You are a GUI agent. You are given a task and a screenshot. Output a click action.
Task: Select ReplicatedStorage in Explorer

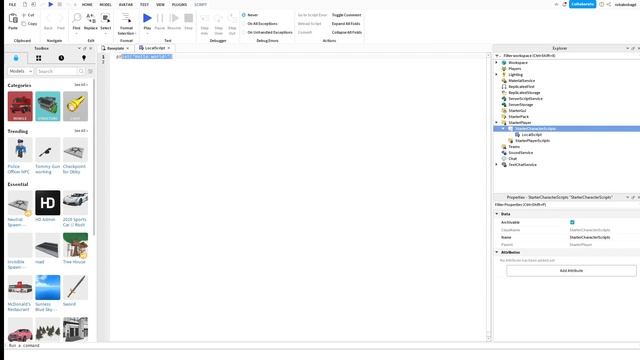[524, 93]
